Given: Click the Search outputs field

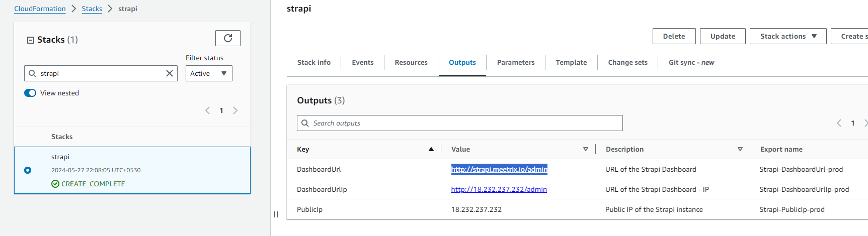Looking at the screenshot, I should coord(460,123).
